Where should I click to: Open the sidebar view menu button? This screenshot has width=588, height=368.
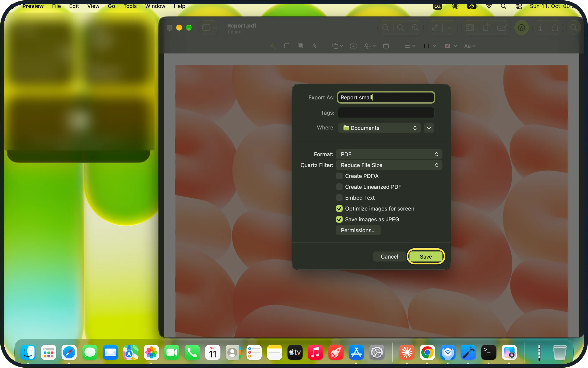coord(209,28)
